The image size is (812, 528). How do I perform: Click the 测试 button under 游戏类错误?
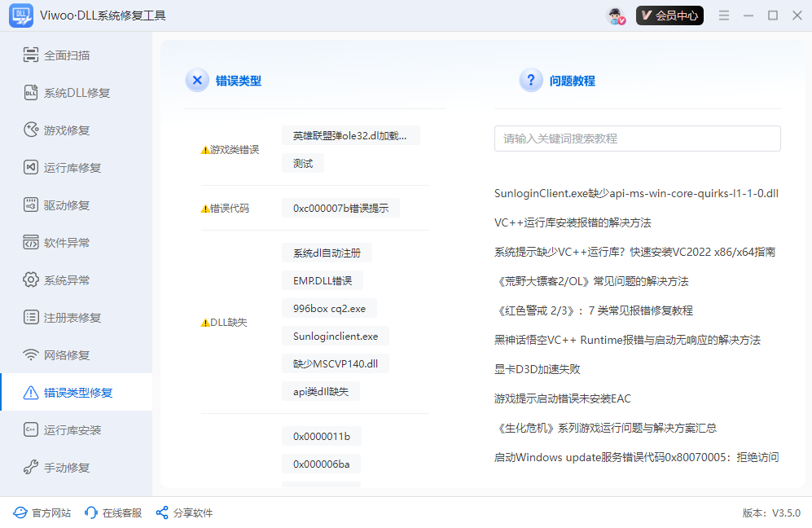tap(302, 163)
